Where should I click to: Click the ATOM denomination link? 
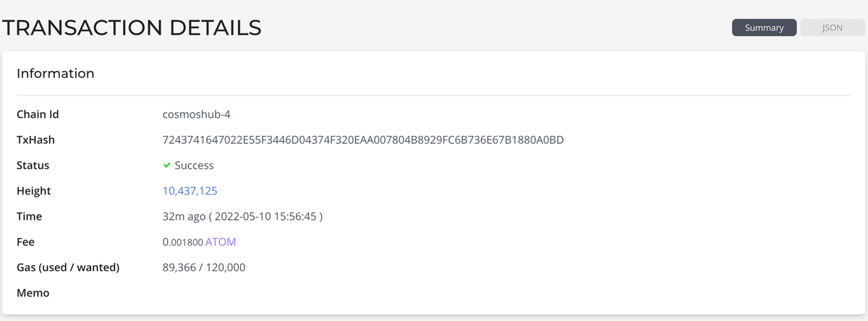tap(221, 242)
